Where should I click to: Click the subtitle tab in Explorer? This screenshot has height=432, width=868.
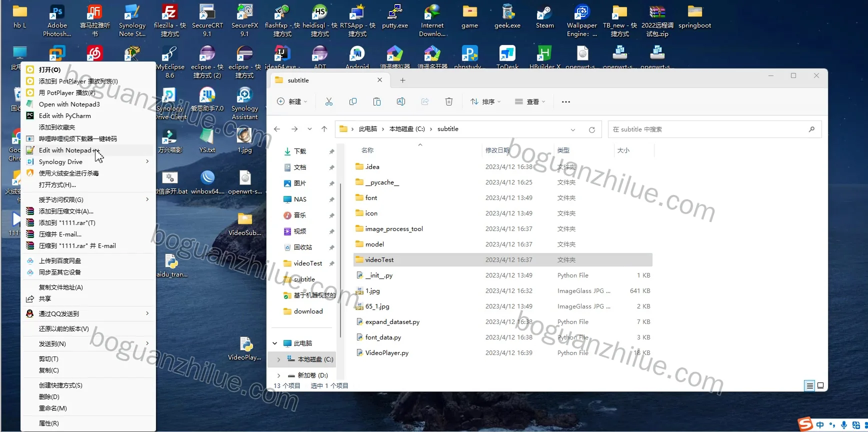329,80
